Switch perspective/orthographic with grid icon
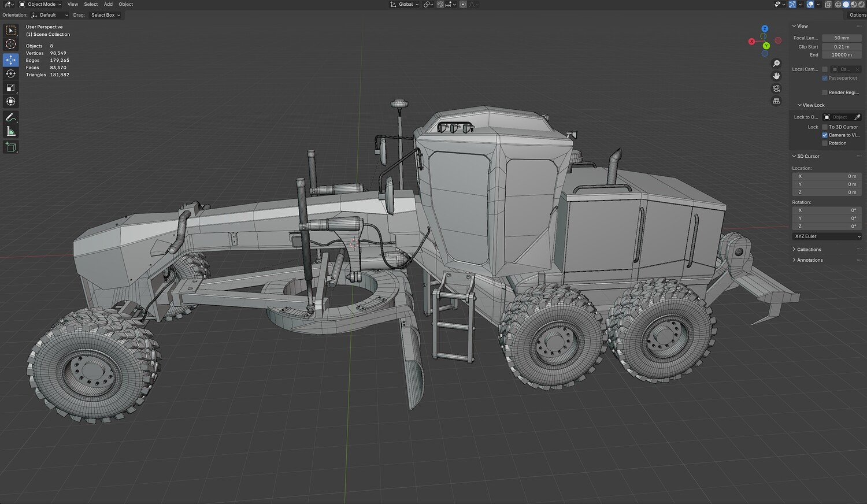Screen dimensions: 867x504 [776, 101]
